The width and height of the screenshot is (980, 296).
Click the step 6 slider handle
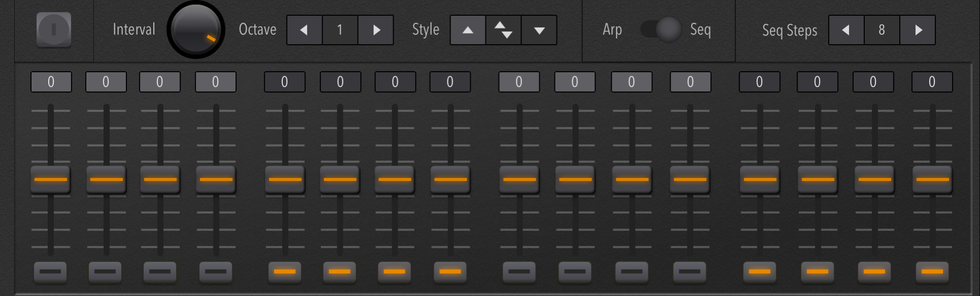click(x=340, y=179)
